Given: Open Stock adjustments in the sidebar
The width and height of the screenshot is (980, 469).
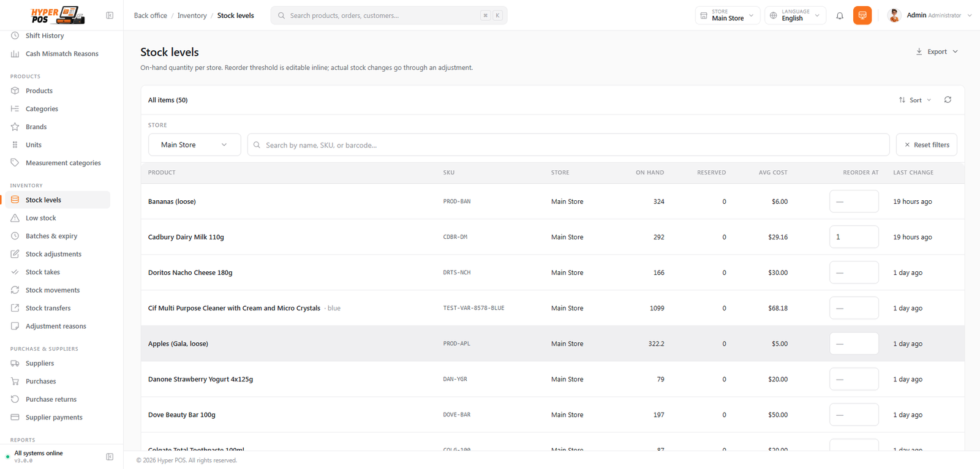Looking at the screenshot, I should (58, 254).
